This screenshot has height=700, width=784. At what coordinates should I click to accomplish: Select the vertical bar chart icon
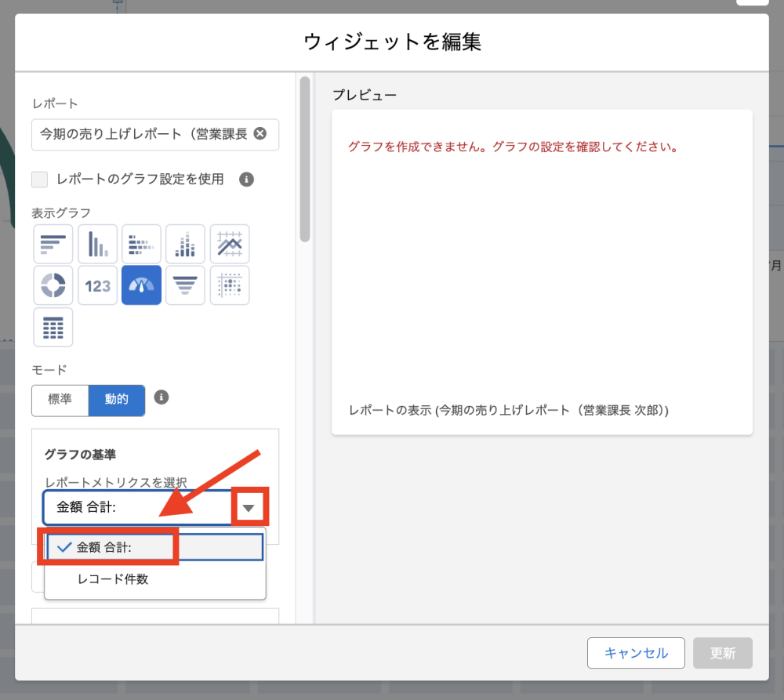click(98, 245)
